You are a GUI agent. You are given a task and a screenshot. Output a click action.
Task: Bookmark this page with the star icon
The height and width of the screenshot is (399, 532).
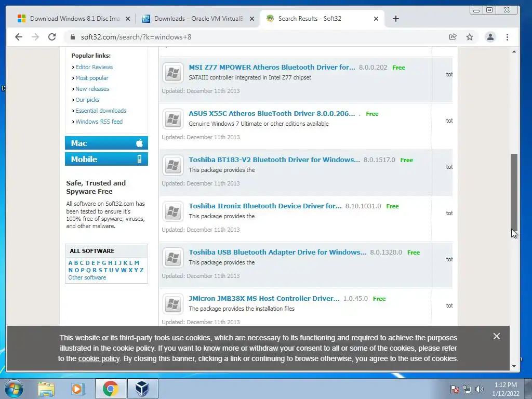click(470, 37)
